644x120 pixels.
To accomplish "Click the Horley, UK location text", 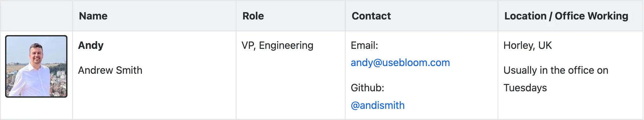I will (x=528, y=45).
